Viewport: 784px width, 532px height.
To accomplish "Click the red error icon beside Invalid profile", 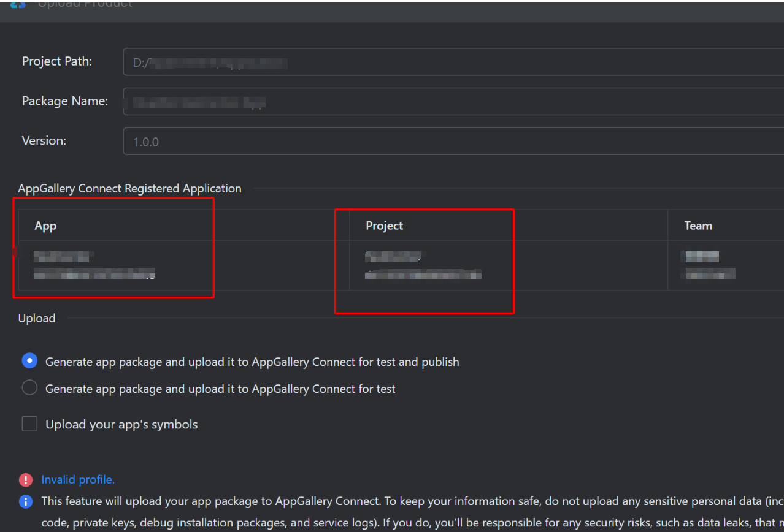I will coord(26,480).
